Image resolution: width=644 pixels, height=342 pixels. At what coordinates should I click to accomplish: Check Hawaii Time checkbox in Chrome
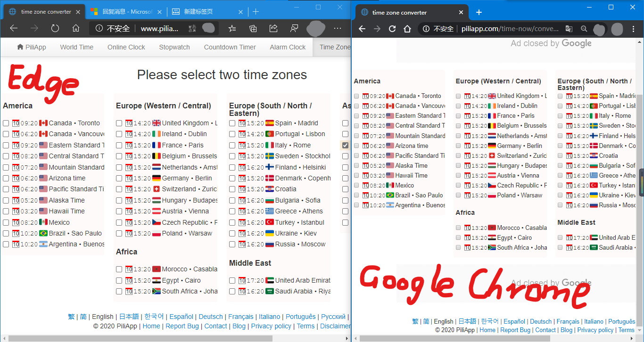click(x=356, y=175)
